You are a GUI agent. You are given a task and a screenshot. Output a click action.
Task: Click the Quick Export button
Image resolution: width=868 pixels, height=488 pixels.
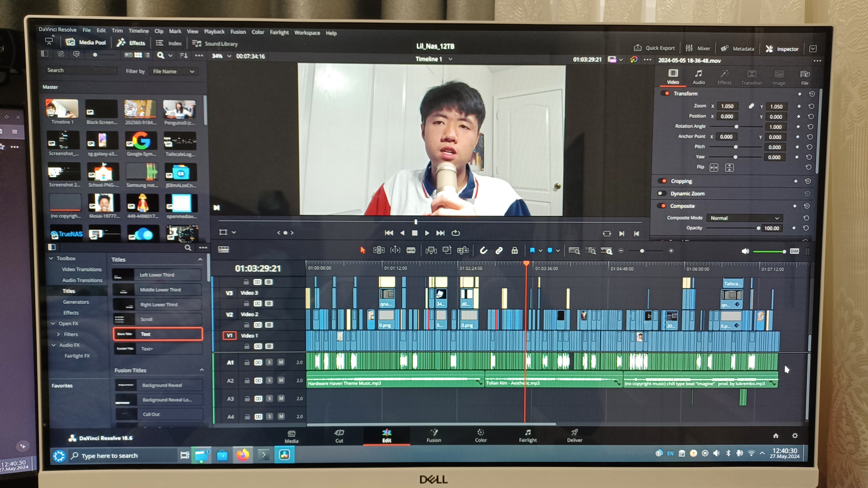[654, 48]
